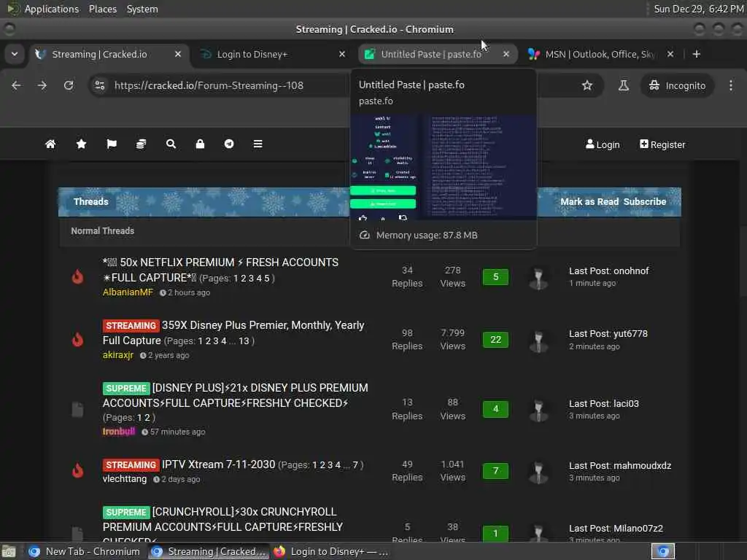Click green rating badge 5
This screenshot has width=747, height=560.
[495, 277]
